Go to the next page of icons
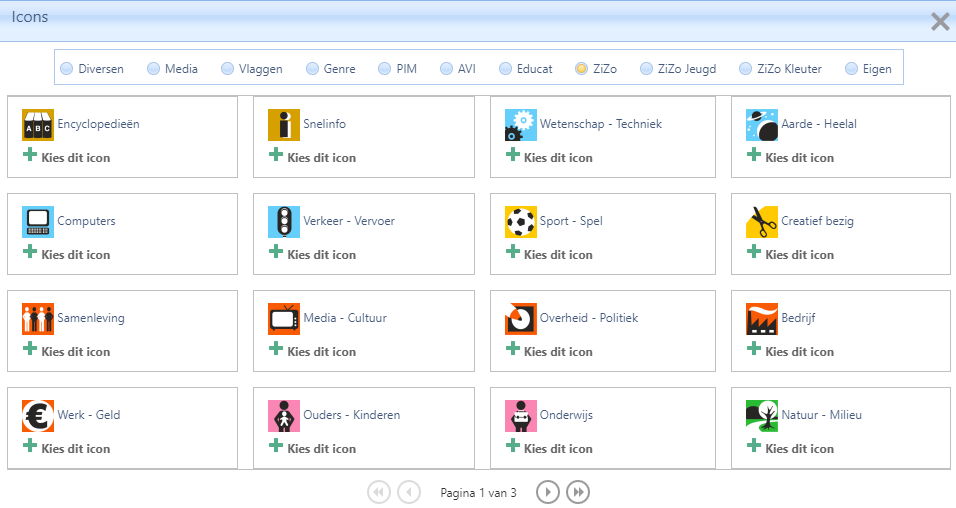This screenshot has width=956, height=508. tap(547, 492)
